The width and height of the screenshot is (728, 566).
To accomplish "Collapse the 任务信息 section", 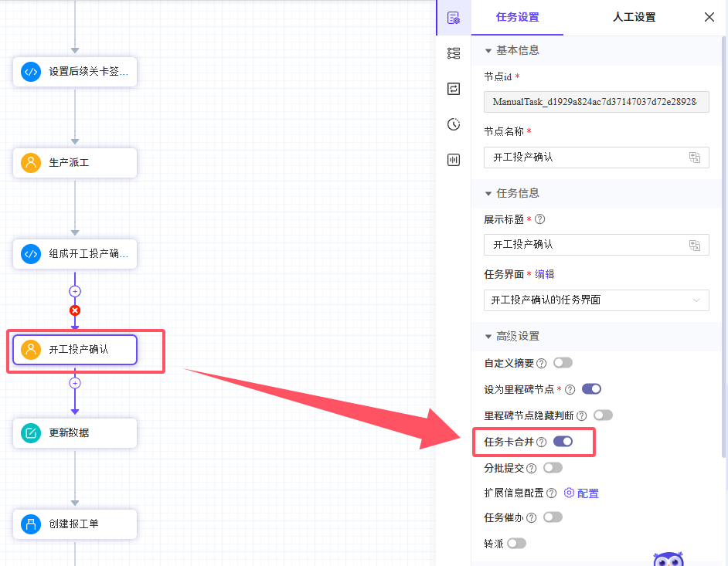I will coord(488,194).
